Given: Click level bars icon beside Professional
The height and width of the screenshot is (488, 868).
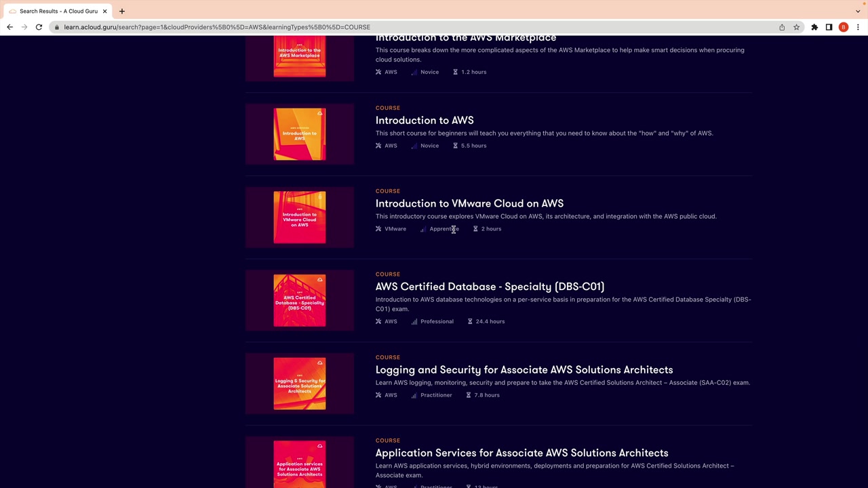Looking at the screenshot, I should [414, 321].
